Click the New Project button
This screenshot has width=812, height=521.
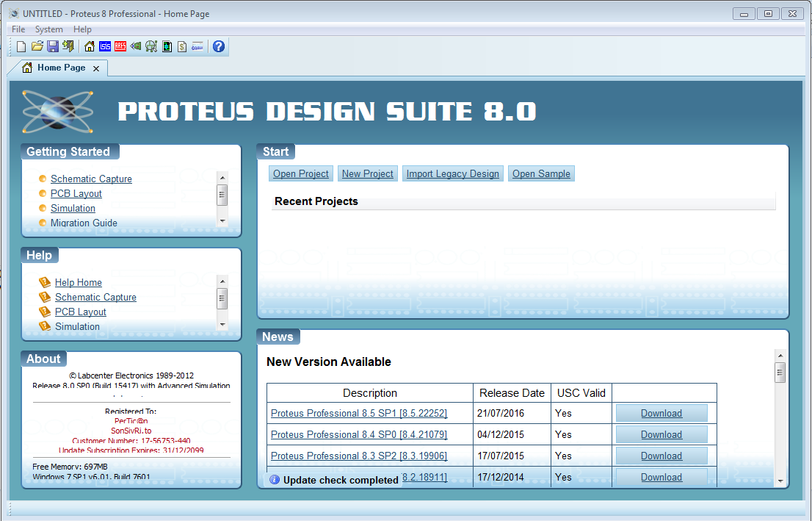click(x=367, y=173)
